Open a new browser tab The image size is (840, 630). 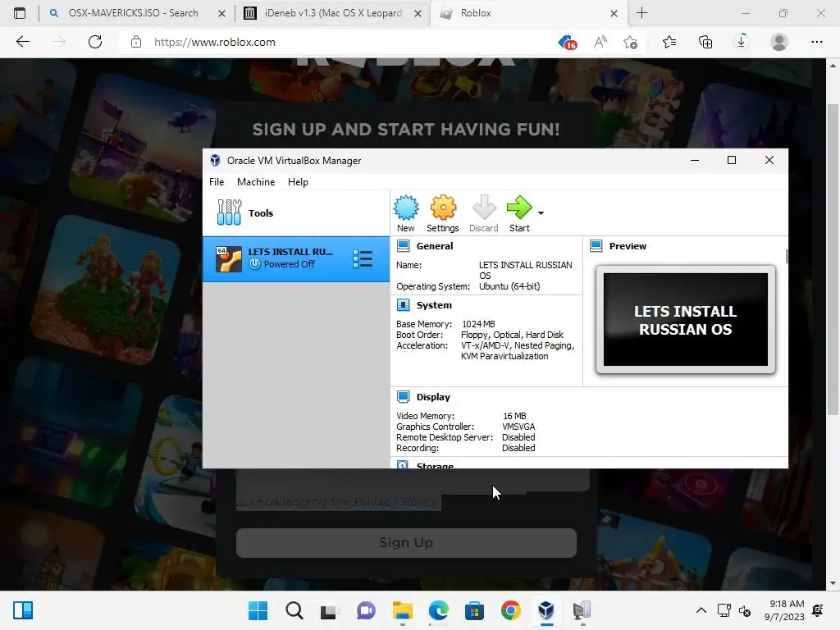641,13
